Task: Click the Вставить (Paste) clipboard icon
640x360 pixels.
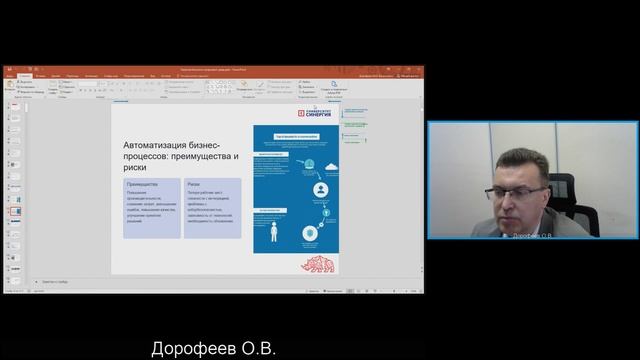Action: tap(10, 84)
